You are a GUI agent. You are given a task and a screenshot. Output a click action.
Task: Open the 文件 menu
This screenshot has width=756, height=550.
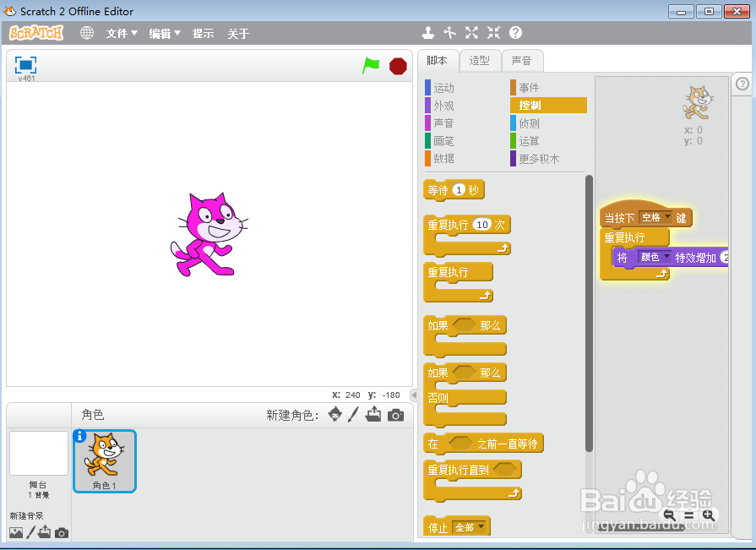122,33
